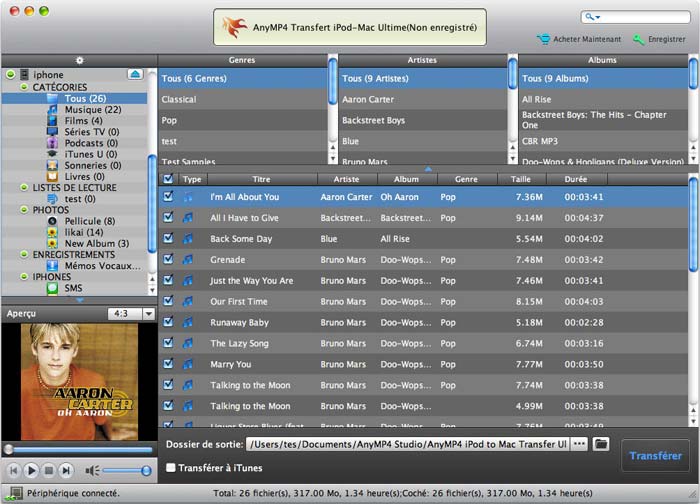Click the browse ellipsis button
Screen dimensions: 700x504
pyautogui.click(x=579, y=444)
